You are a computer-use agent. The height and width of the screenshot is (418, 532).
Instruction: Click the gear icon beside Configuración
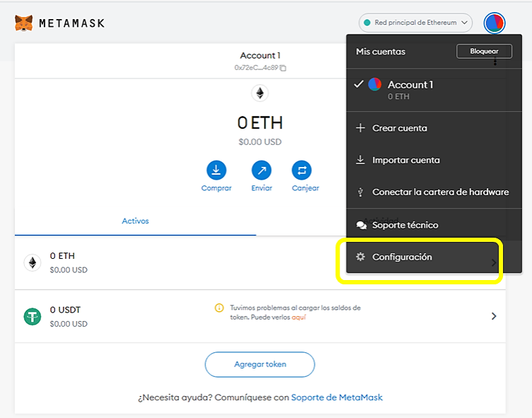360,257
